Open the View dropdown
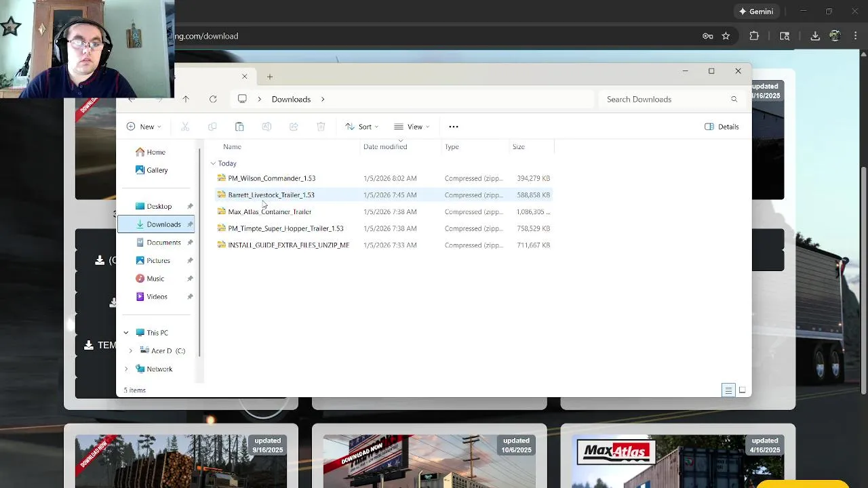Viewport: 868px width, 488px height. [412, 127]
